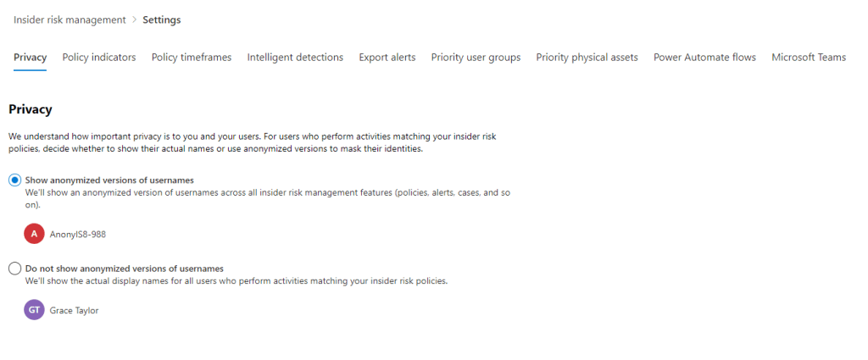Click the purple GT avatar icon

click(34, 310)
